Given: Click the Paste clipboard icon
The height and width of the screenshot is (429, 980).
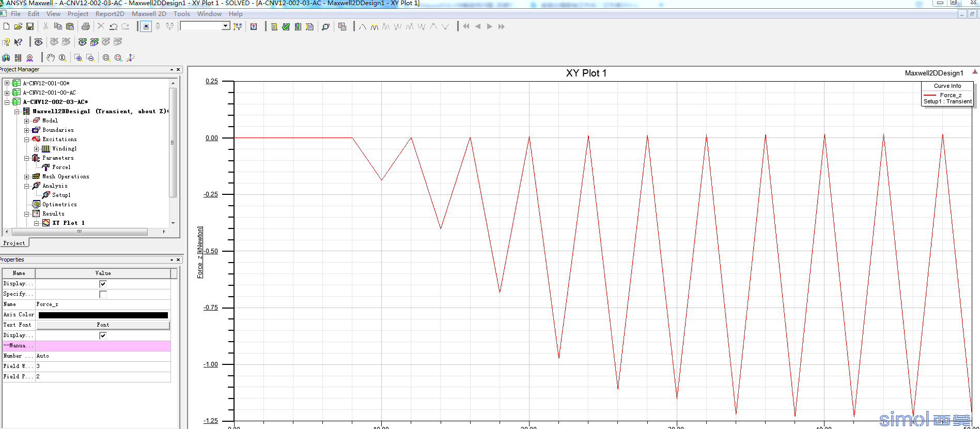Looking at the screenshot, I should tap(70, 26).
